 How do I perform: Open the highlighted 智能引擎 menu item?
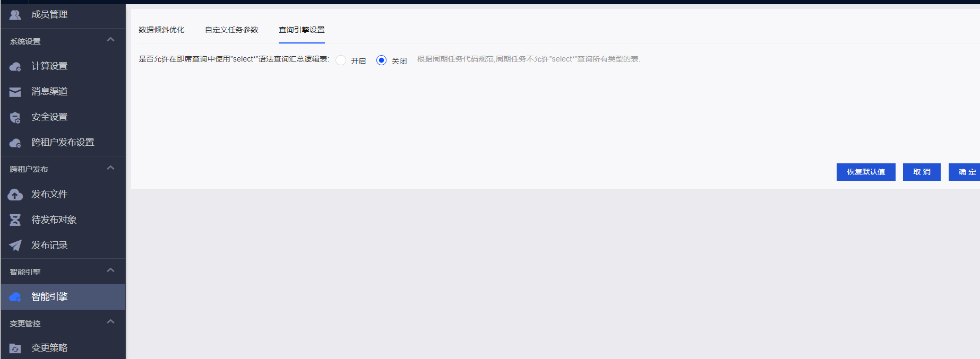pos(49,297)
